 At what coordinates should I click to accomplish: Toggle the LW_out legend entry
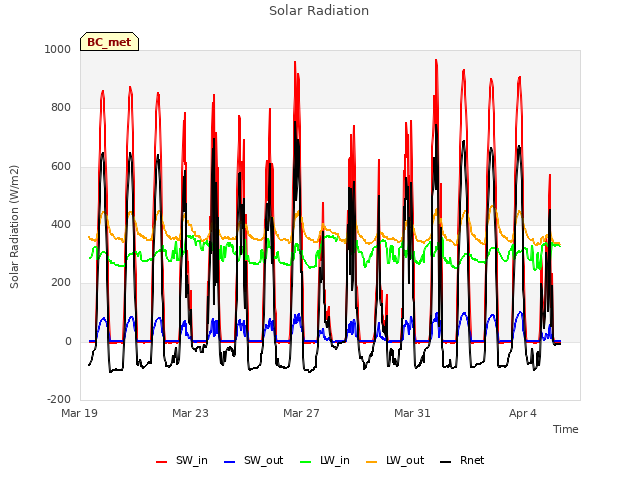point(395,460)
